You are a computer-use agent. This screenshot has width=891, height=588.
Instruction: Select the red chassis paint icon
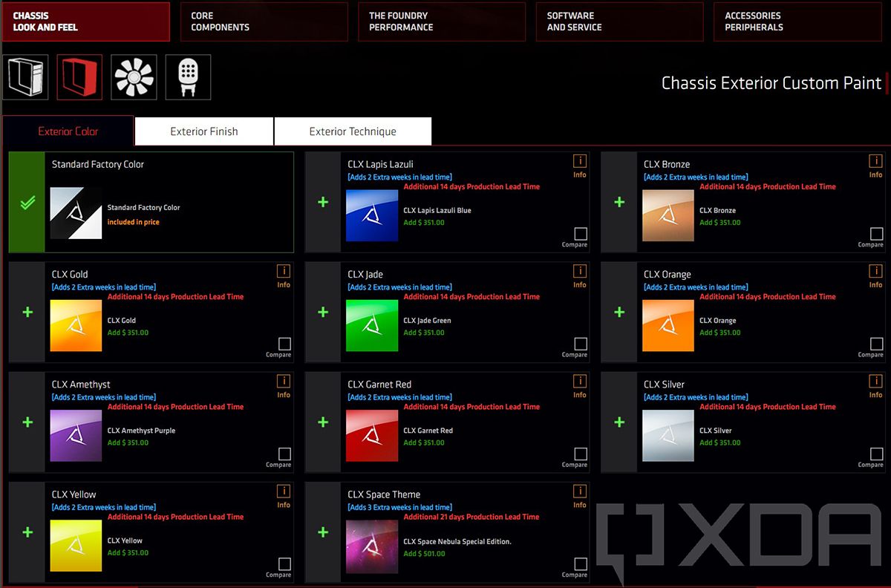tap(79, 77)
